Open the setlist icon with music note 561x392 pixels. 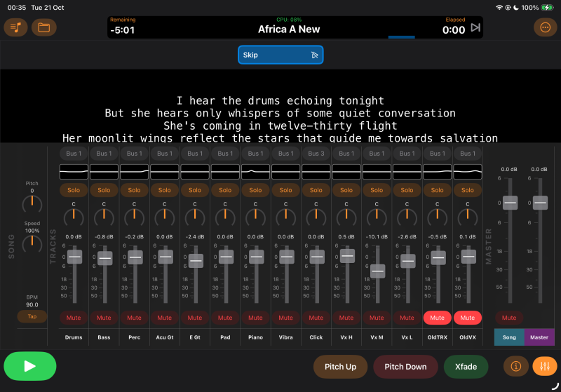pyautogui.click(x=15, y=27)
